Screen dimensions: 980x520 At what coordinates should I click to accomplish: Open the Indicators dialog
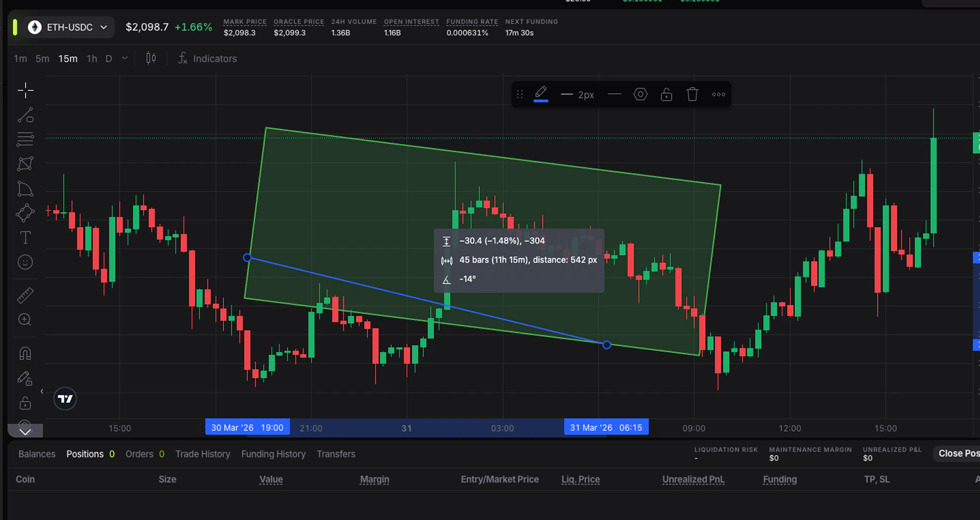click(207, 58)
